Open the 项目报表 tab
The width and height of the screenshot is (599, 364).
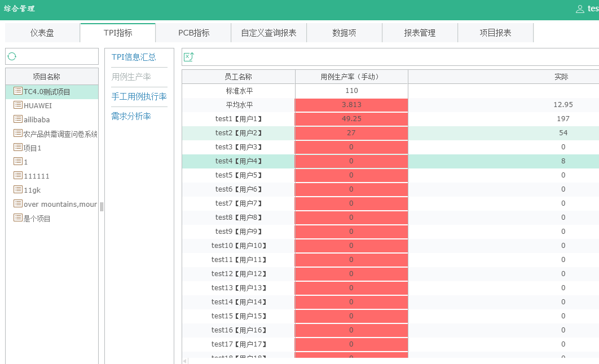pos(495,33)
